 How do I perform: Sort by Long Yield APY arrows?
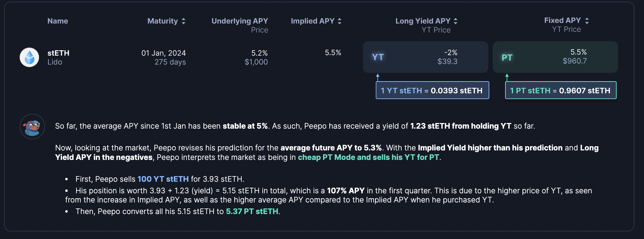click(456, 21)
